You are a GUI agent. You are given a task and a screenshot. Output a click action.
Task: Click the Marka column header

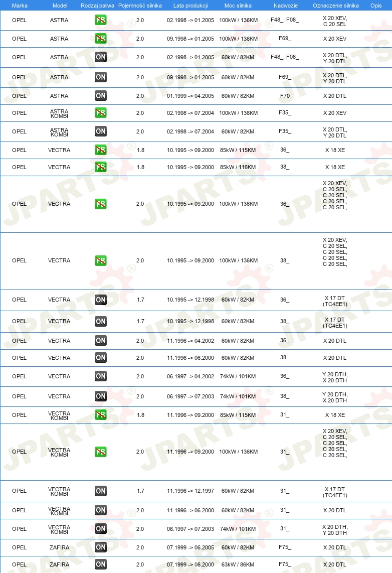click(20, 6)
